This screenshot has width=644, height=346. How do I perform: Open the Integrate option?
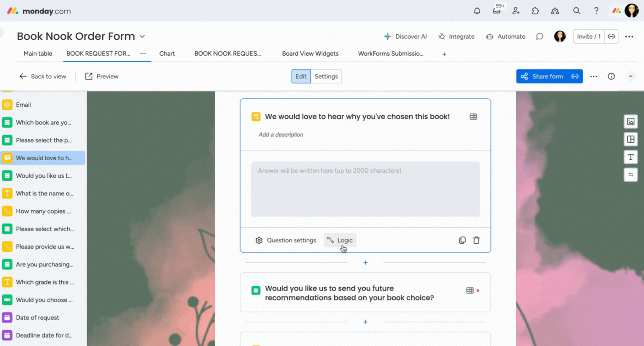(x=456, y=36)
